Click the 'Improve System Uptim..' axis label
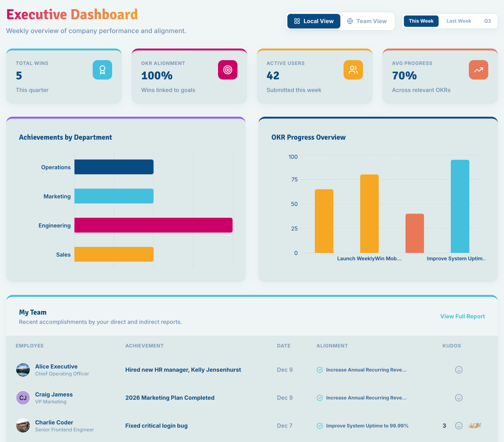The image size is (504, 442). click(456, 258)
